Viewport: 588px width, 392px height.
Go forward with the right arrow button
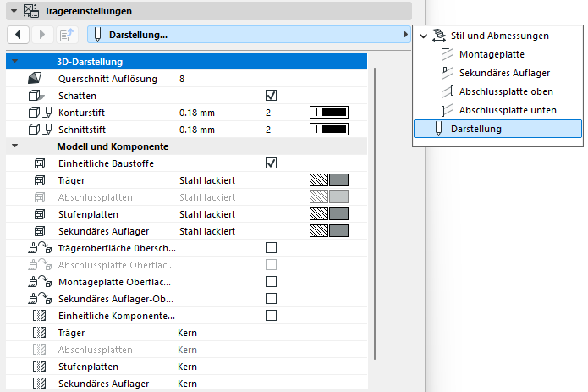click(x=42, y=35)
